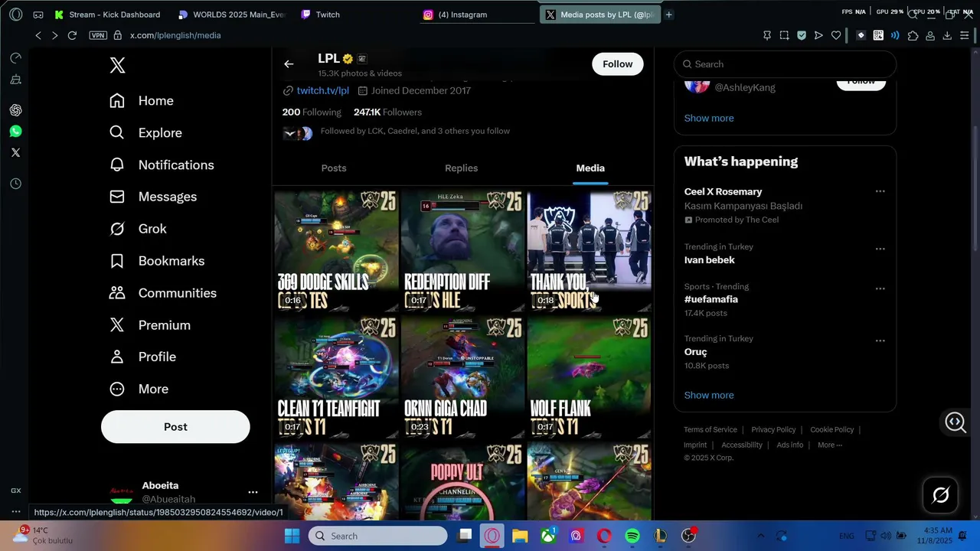Viewport: 980px width, 551px height.
Task: Reload the page with the refresh icon
Action: point(72,35)
